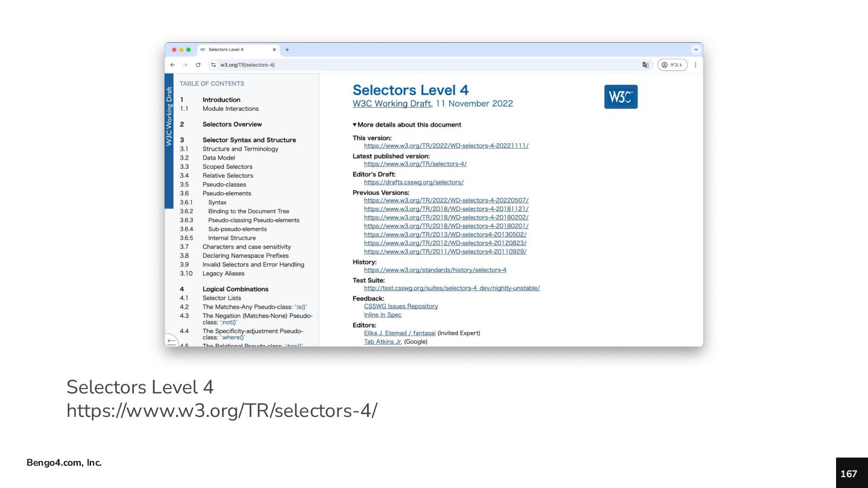868x488 pixels.
Task: Jump to 3.7 Characters and case sensitivity
Action: click(x=247, y=247)
